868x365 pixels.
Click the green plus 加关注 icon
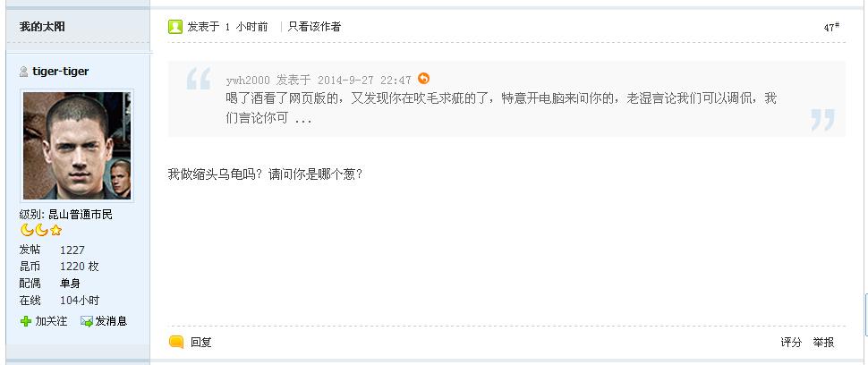pyautogui.click(x=25, y=321)
